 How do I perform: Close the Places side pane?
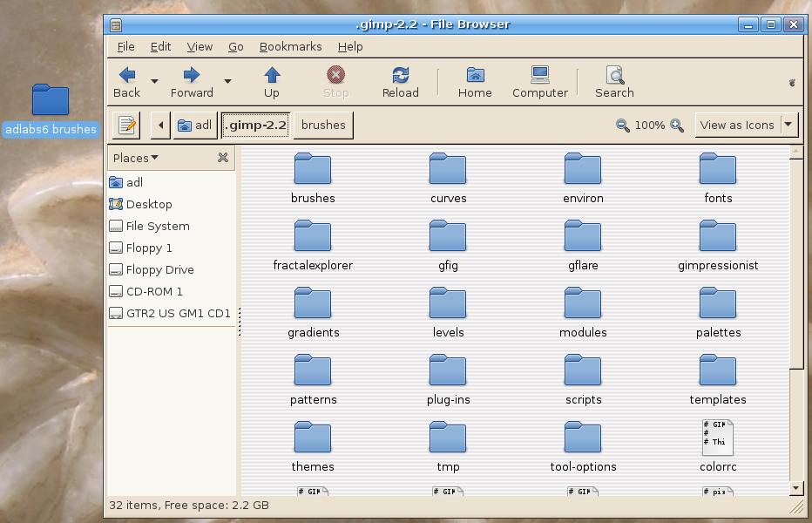tap(223, 158)
